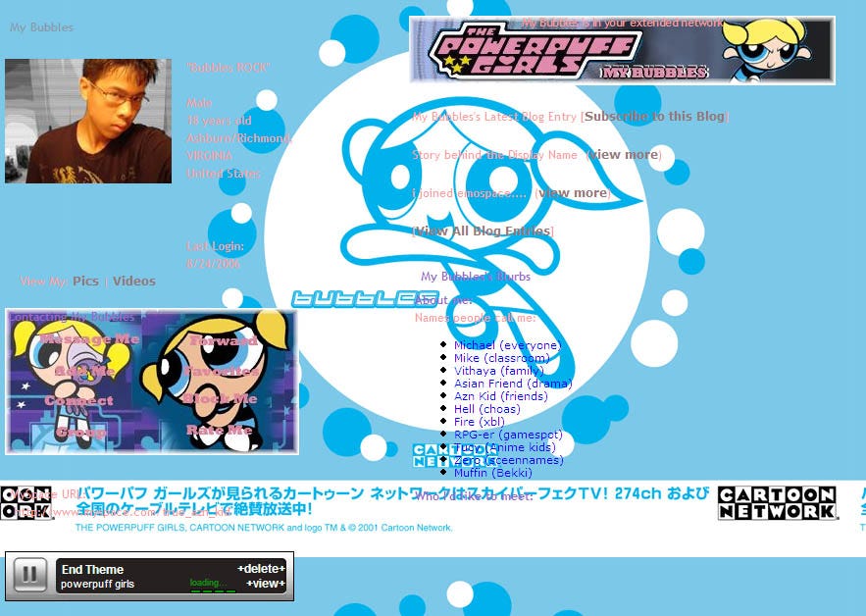
Task: Click 'My Bubbles is in your extended network' text
Action: [623, 23]
